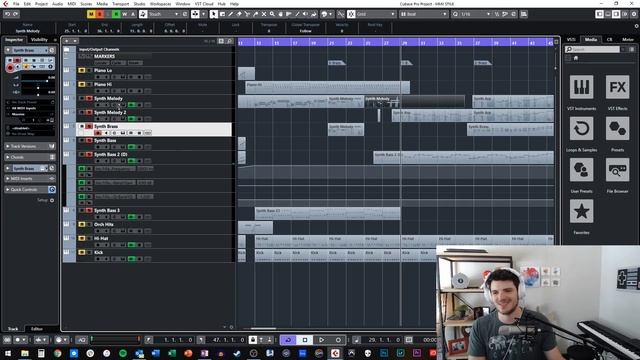Select the Draw pencil tool
Viewport: 640px width, 360px height.
coord(231,14)
